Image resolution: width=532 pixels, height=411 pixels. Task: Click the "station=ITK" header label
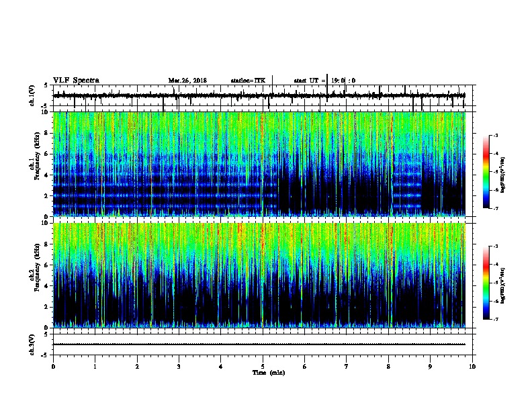point(248,81)
